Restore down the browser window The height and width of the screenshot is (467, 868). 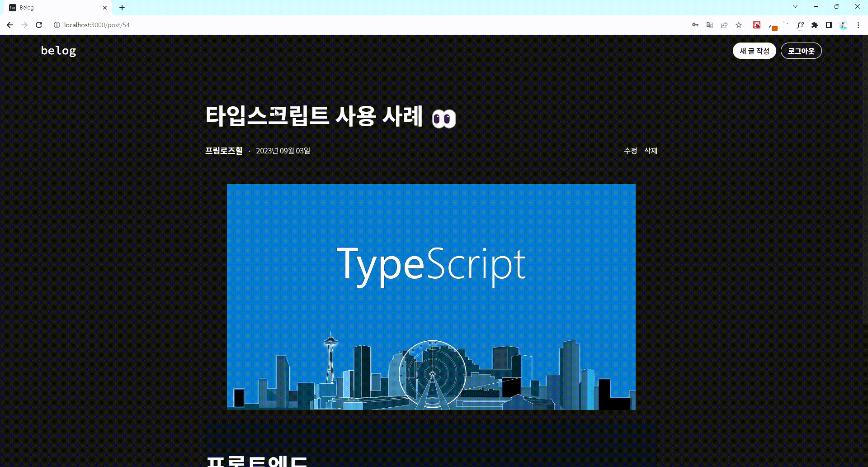tap(837, 6)
